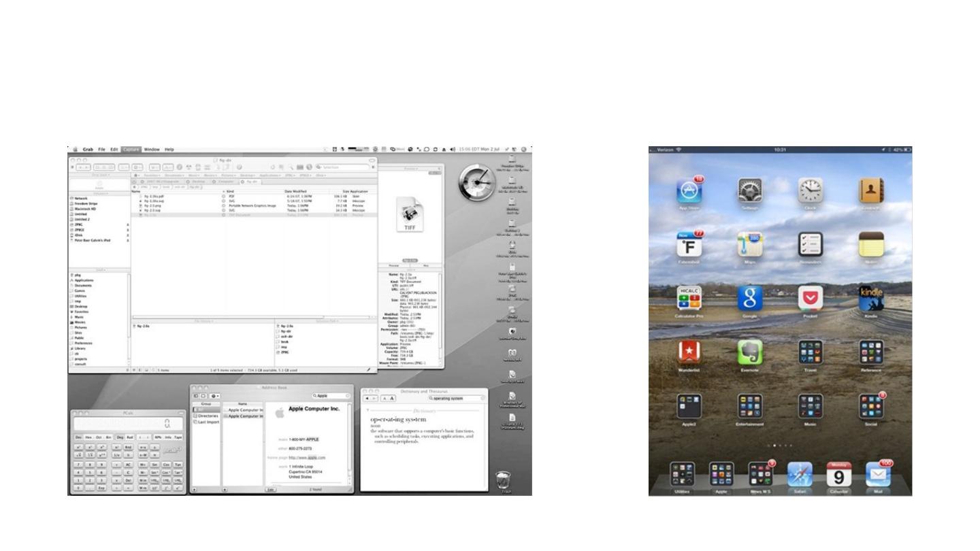Open the Pocket app on iPad
980x551 pixels.
pos(810,298)
